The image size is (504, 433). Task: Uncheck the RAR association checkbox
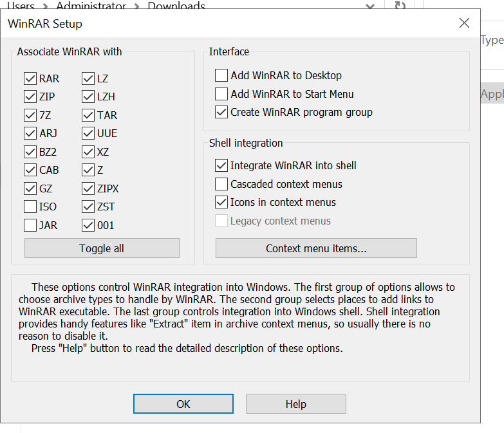[30, 78]
